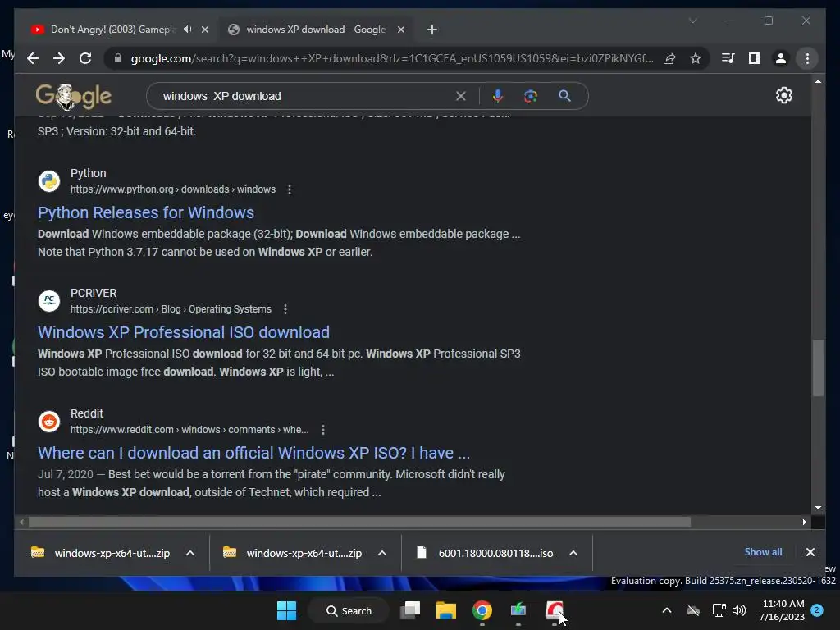Open Chrome from taskbar
840x630 pixels.
[x=482, y=610]
